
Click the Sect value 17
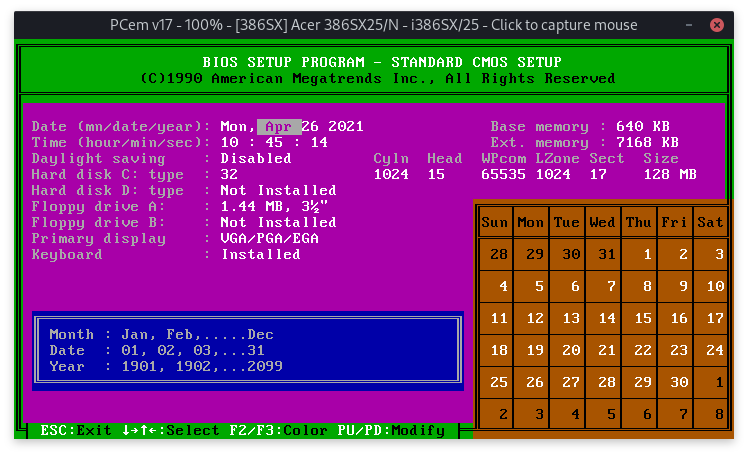coord(598,174)
